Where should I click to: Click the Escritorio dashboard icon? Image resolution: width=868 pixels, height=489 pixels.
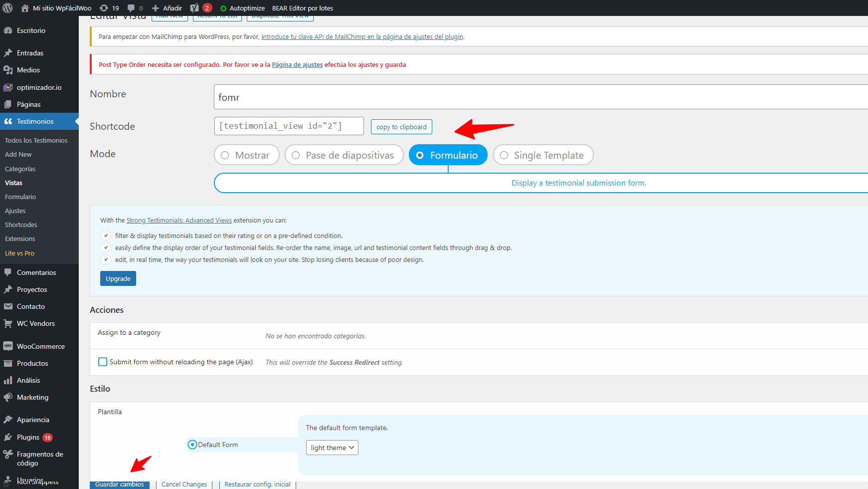(8, 30)
